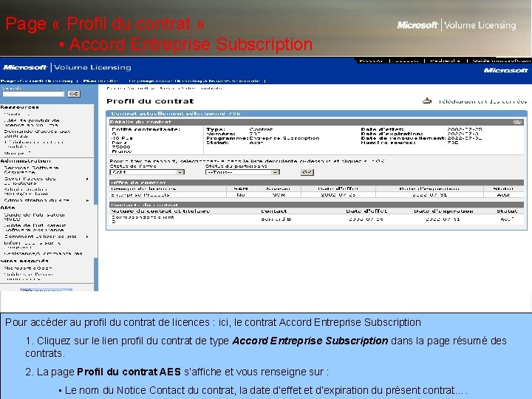Open Microsoft eOpen under Sites associés

click(x=28, y=267)
